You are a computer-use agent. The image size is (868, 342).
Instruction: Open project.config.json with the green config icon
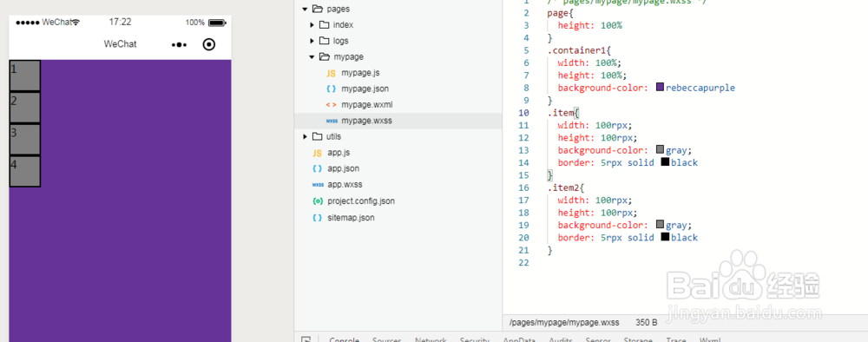353,201
